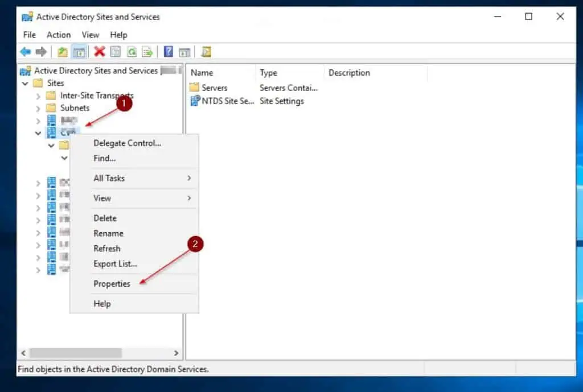
Task: Select Delete in the context menu
Action: 134,218
